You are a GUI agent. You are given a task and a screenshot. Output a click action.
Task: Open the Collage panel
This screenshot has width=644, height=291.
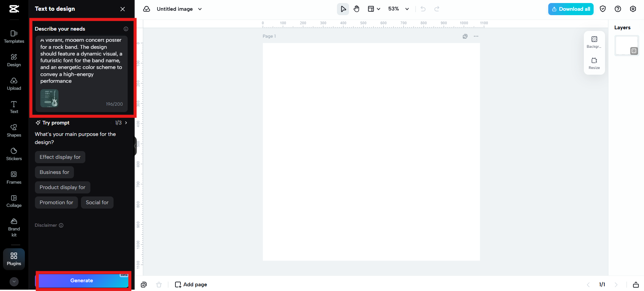14,201
